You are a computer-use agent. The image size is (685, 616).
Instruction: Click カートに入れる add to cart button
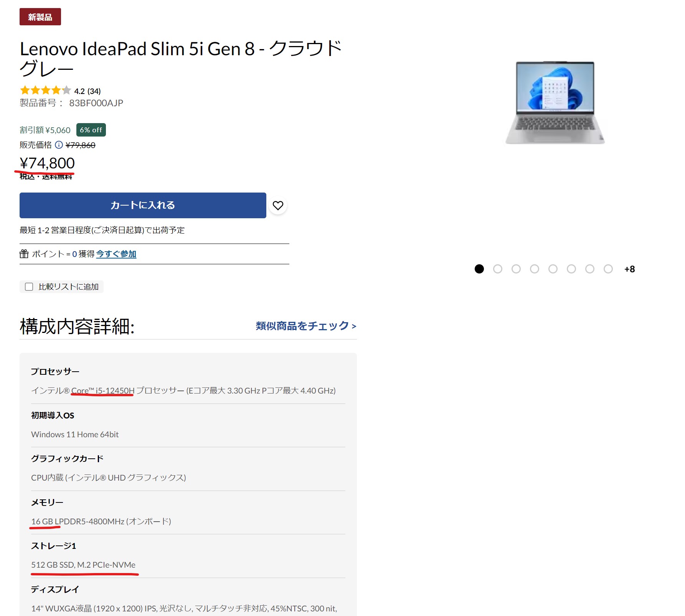pyautogui.click(x=143, y=205)
